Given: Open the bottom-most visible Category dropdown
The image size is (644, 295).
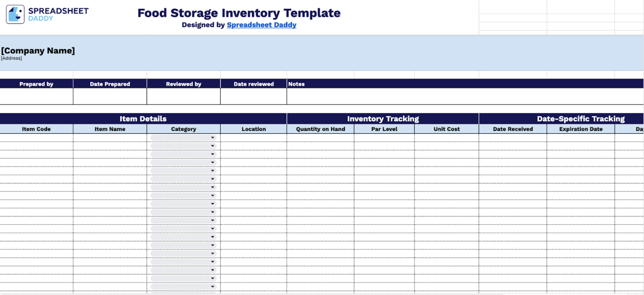Looking at the screenshot, I should (212, 286).
